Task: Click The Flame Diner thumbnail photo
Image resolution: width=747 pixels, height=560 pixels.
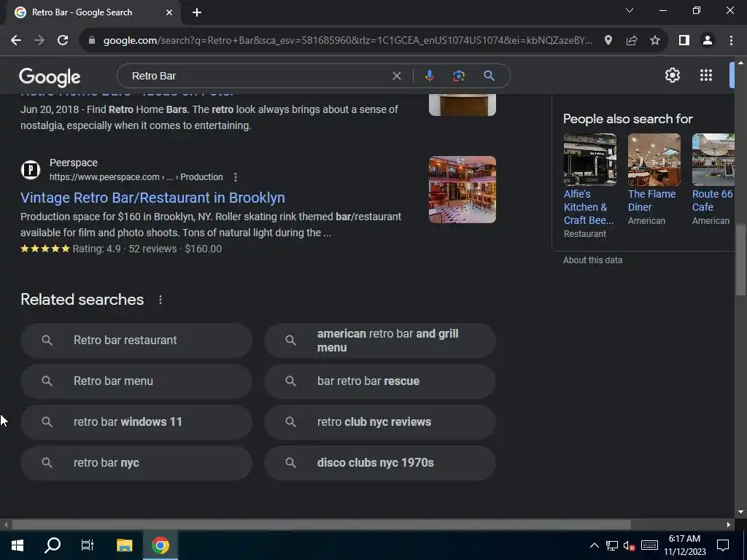Action: pyautogui.click(x=654, y=160)
